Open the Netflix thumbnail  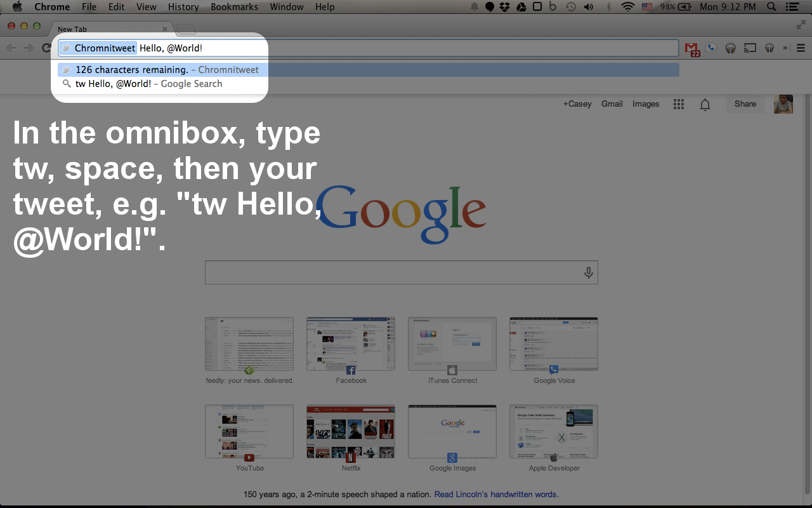click(351, 432)
